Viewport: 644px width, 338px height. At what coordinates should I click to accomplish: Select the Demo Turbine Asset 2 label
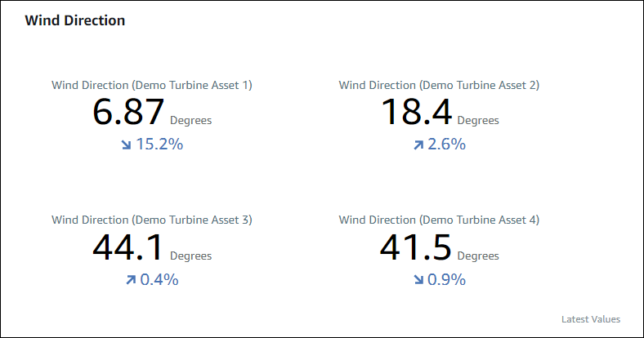click(439, 85)
